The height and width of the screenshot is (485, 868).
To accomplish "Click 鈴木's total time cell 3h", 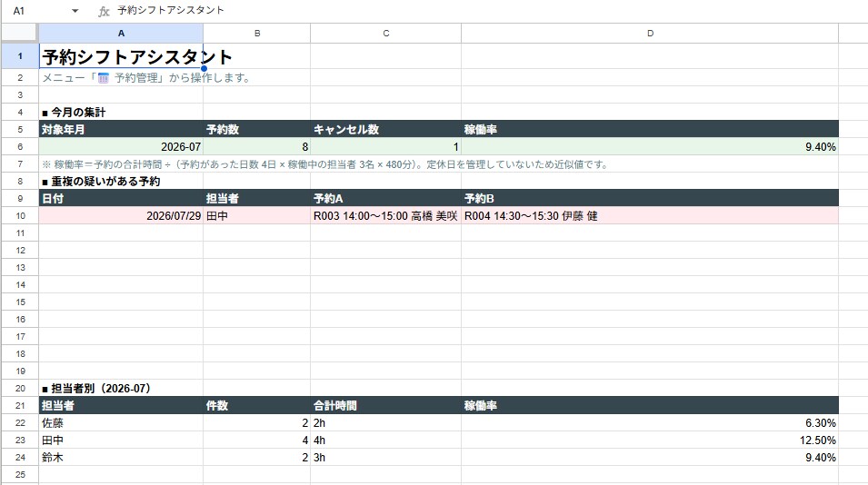I will coord(386,458).
